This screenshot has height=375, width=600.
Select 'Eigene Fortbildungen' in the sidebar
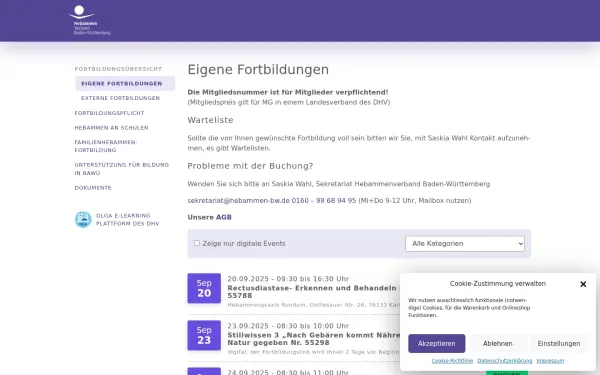coord(125,83)
